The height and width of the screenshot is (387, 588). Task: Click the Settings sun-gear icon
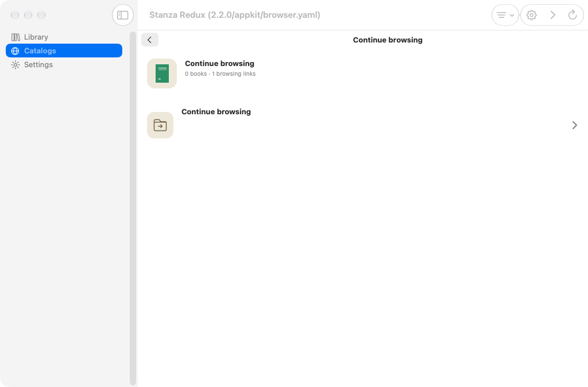point(16,65)
